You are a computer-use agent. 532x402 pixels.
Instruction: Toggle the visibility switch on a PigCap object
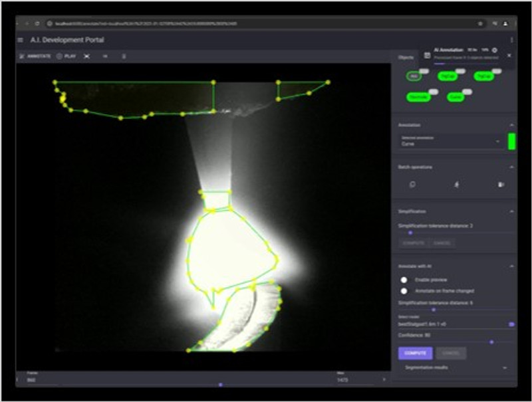click(x=461, y=70)
